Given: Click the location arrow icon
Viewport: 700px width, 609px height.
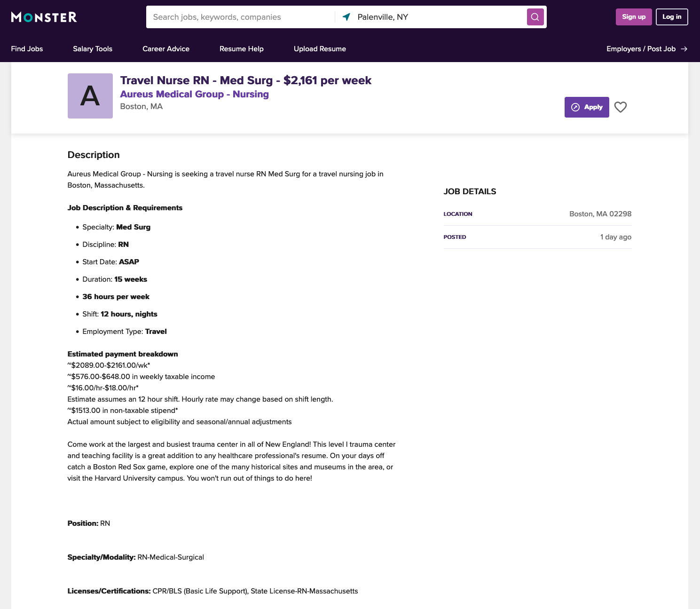Looking at the screenshot, I should point(346,17).
